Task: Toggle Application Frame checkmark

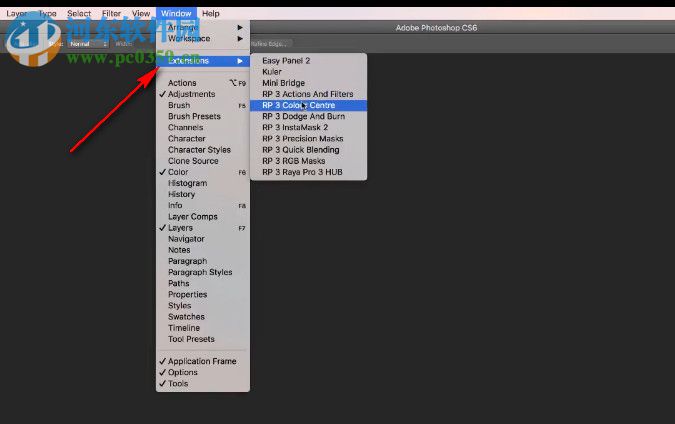Action: click(x=203, y=362)
